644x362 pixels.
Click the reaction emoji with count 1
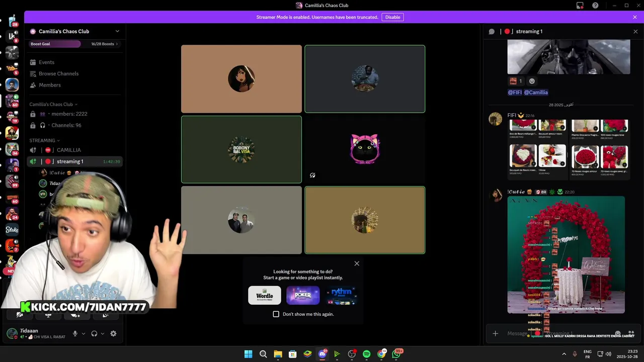pos(516,81)
